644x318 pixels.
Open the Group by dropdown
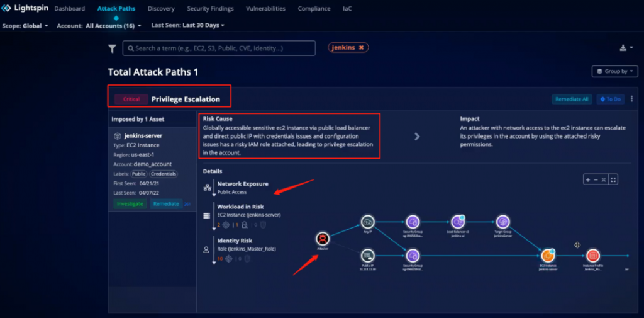tap(615, 71)
